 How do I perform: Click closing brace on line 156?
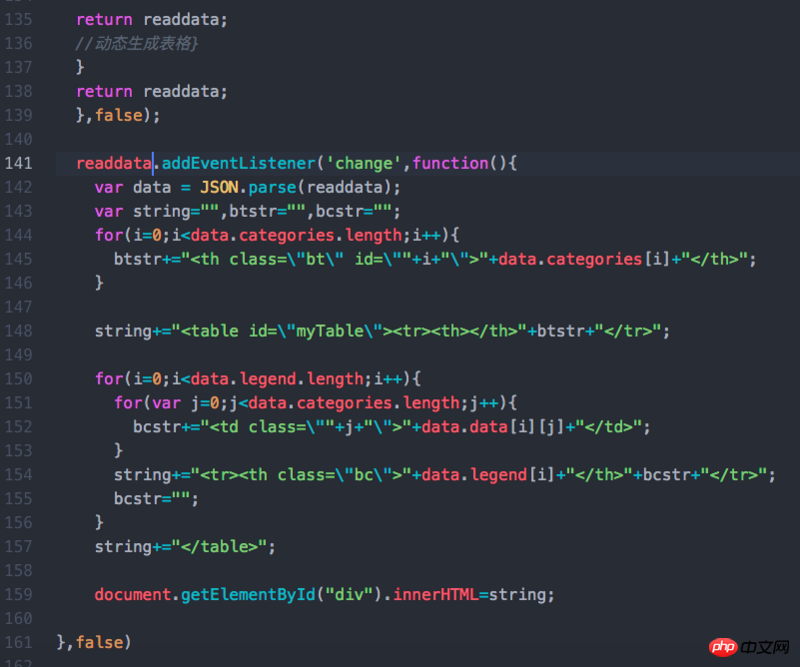coord(99,523)
